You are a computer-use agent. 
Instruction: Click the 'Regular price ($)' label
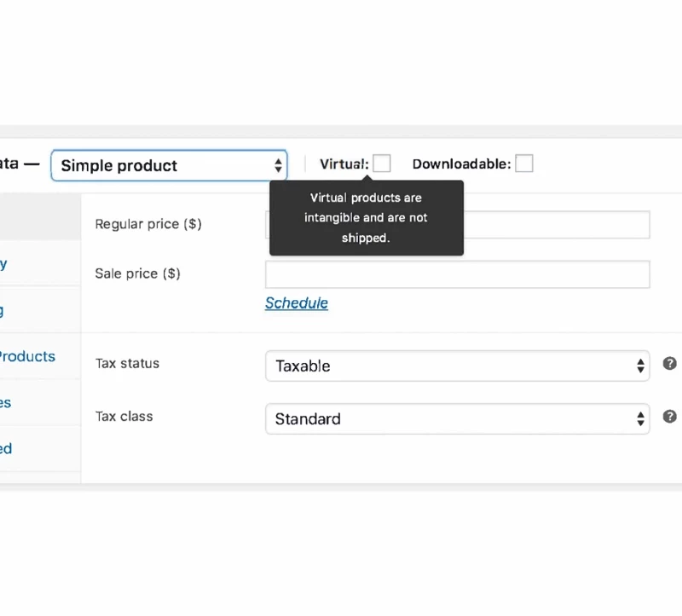pos(148,224)
